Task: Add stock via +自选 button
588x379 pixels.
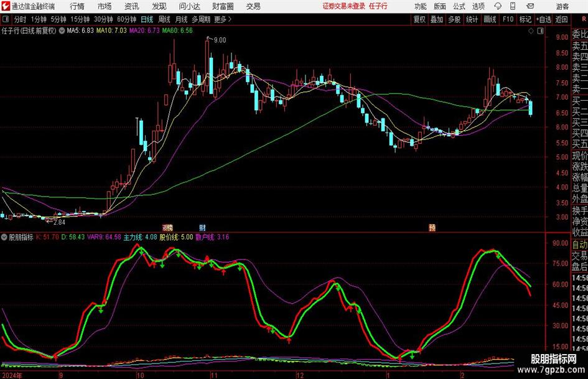Action: (x=543, y=19)
